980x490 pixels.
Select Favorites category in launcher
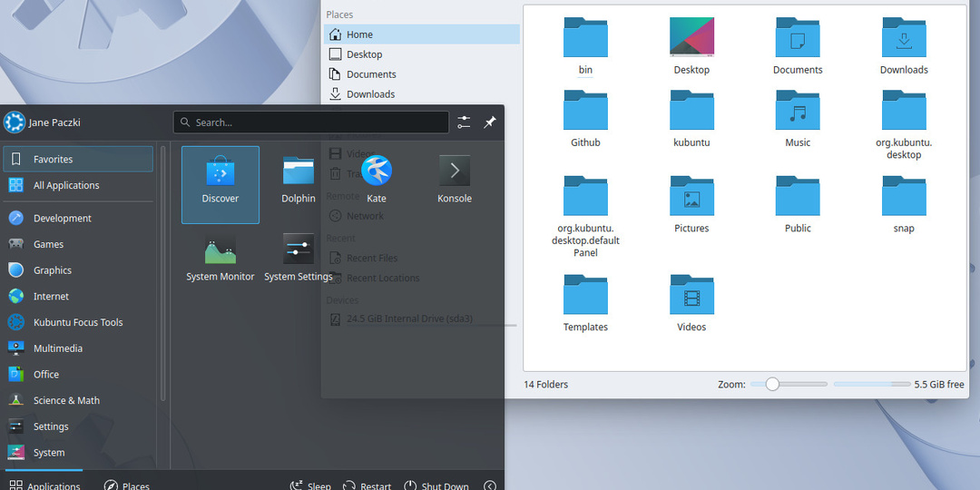click(x=78, y=160)
